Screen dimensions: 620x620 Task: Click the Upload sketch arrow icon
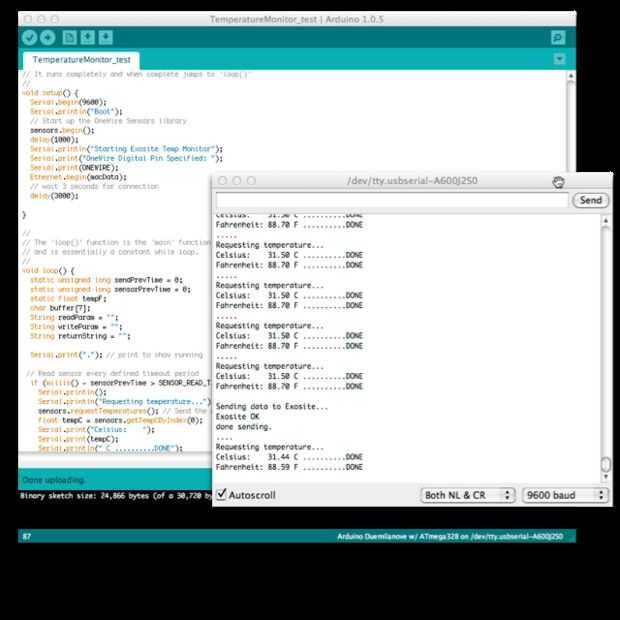(48, 38)
